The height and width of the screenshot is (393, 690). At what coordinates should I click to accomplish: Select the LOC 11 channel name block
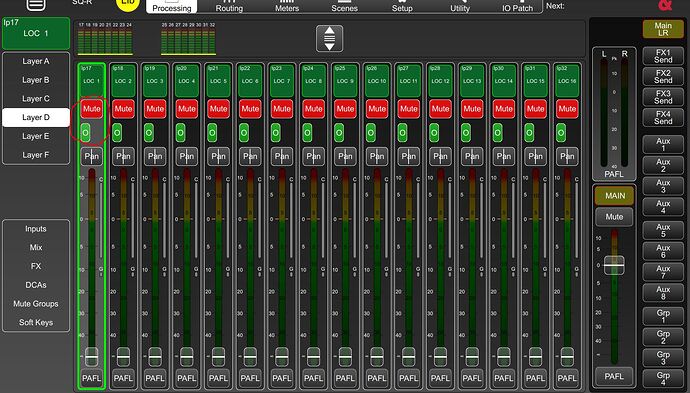[x=408, y=81]
